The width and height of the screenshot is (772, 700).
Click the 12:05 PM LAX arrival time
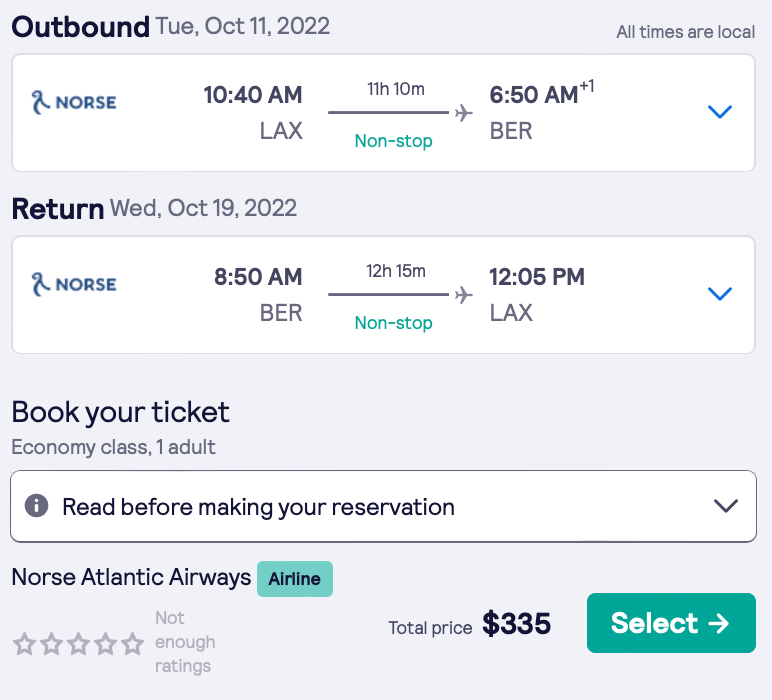pos(537,278)
